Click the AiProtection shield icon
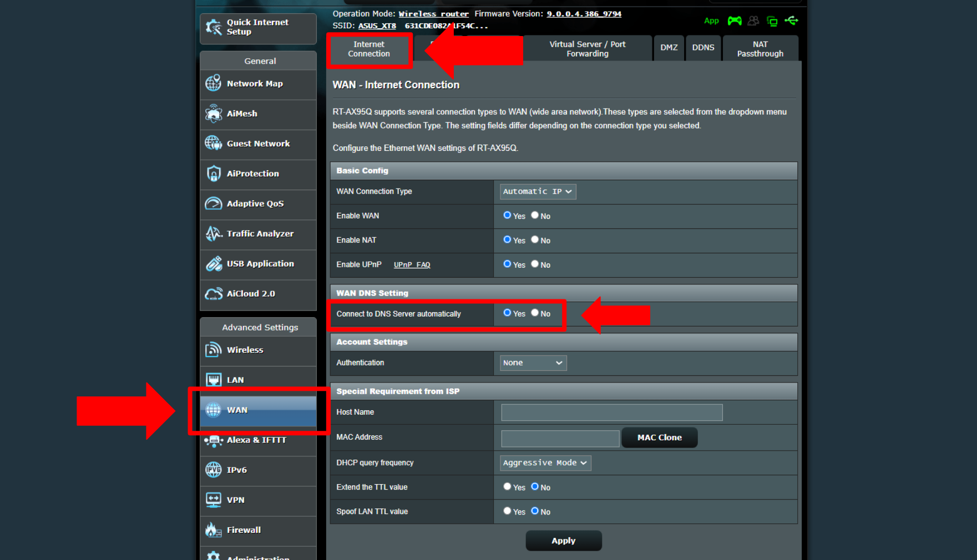Image resolution: width=977 pixels, height=560 pixels. (x=214, y=174)
